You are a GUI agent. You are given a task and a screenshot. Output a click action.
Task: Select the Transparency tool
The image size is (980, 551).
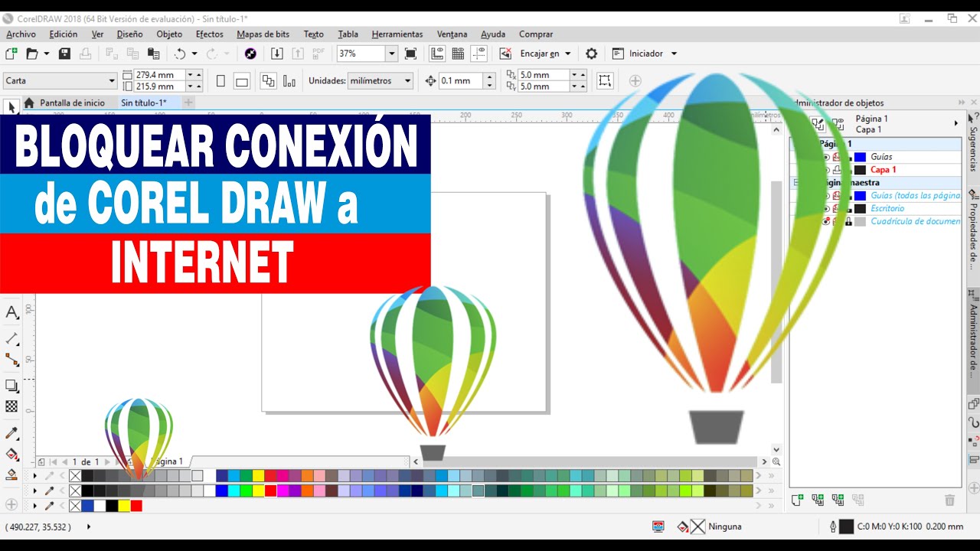pyautogui.click(x=11, y=406)
